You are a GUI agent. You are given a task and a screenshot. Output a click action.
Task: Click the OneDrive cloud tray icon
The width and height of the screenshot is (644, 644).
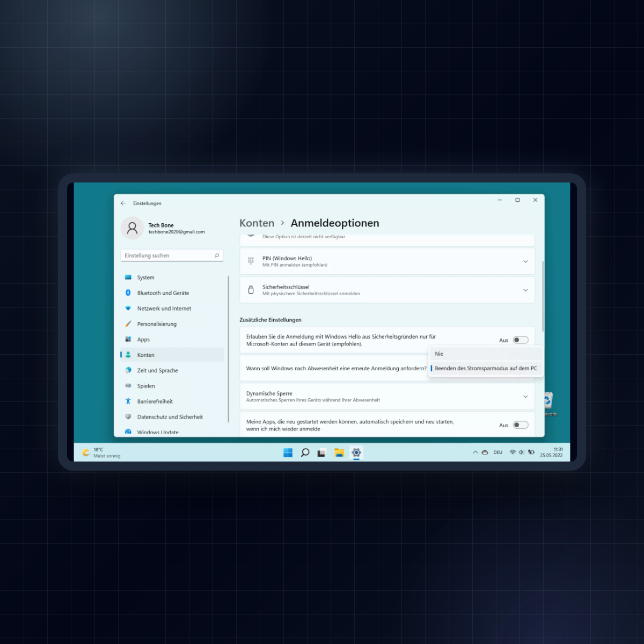coord(485,452)
